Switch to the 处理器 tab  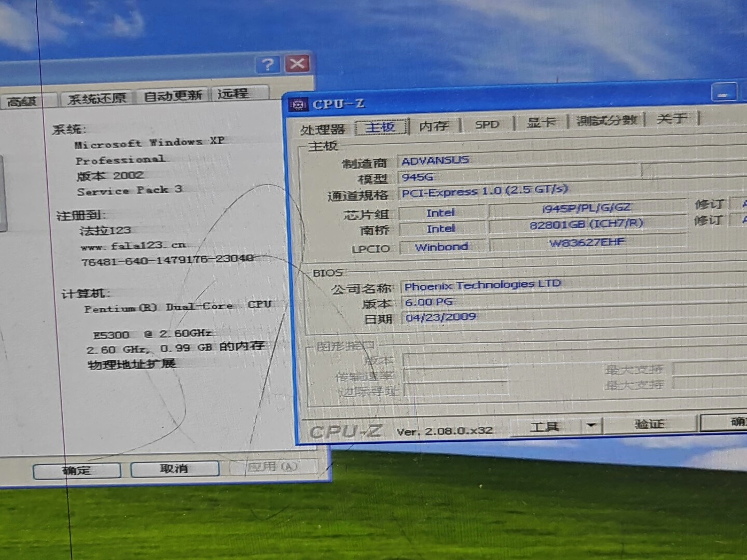click(322, 129)
